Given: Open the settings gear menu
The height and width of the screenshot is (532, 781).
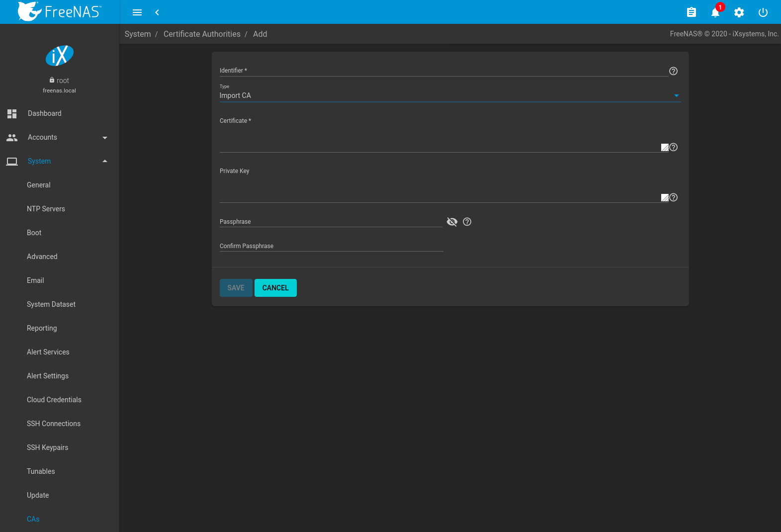Looking at the screenshot, I should [x=739, y=12].
